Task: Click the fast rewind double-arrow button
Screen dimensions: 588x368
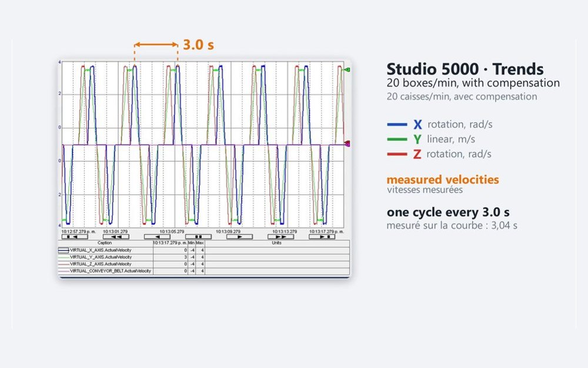Action: (x=116, y=237)
